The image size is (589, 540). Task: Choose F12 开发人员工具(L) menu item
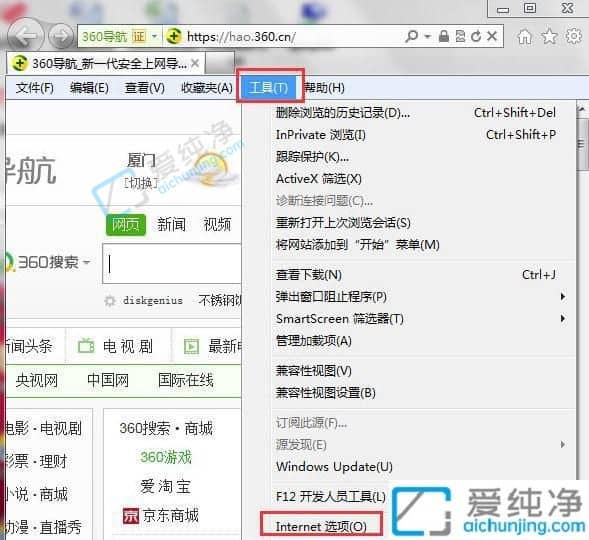point(331,497)
